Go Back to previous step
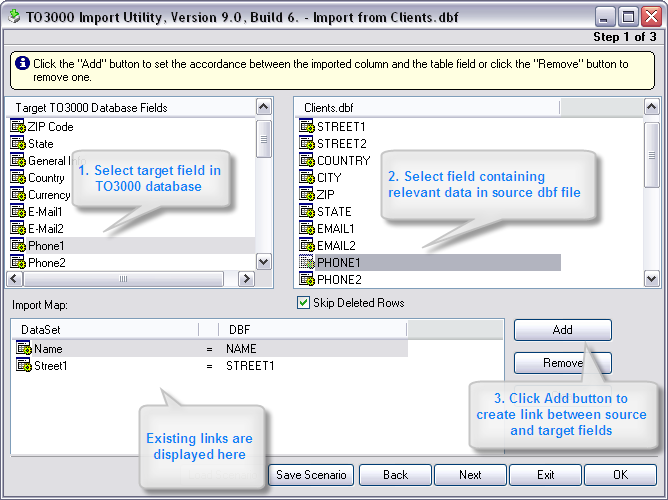Viewport: 668px width, 500px height. tap(395, 475)
